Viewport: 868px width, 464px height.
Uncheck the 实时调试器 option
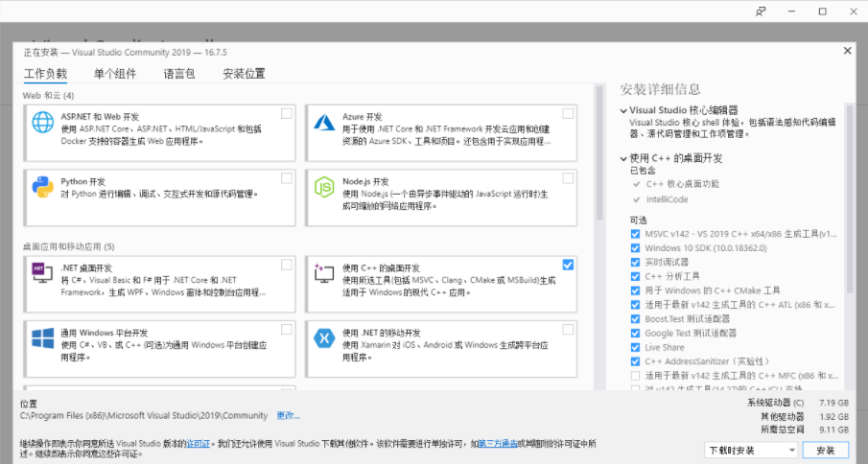click(635, 262)
